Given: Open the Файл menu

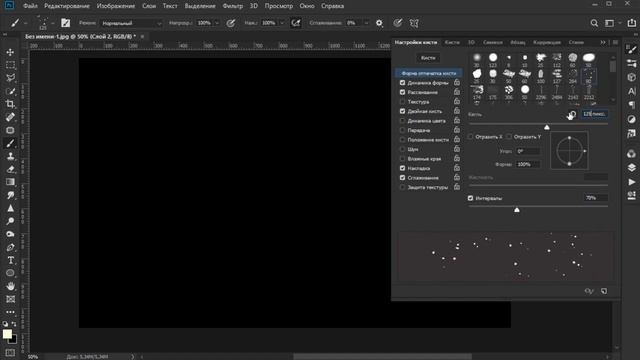Looking at the screenshot, I should tap(30, 6).
